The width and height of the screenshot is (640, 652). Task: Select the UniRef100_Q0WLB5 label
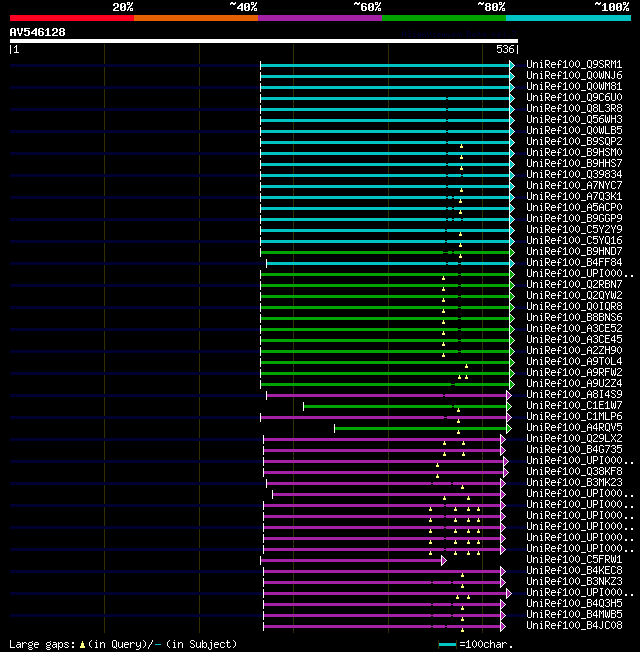point(574,131)
